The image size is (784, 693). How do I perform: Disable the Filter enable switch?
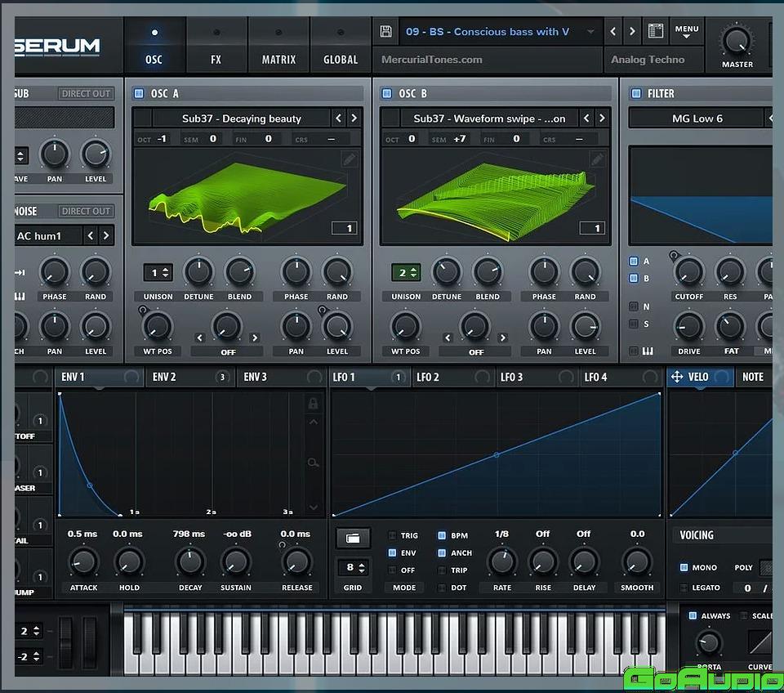(635, 94)
